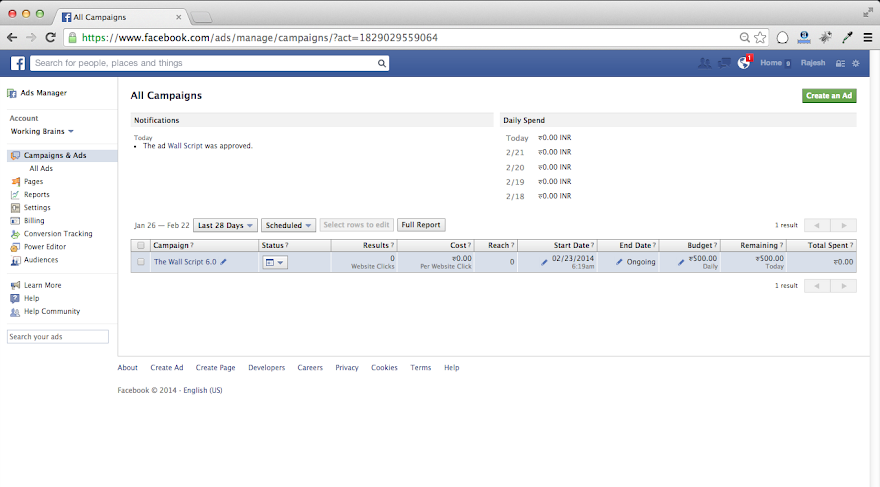
Task: Edit end date pencil icon
Action: pyautogui.click(x=619, y=262)
